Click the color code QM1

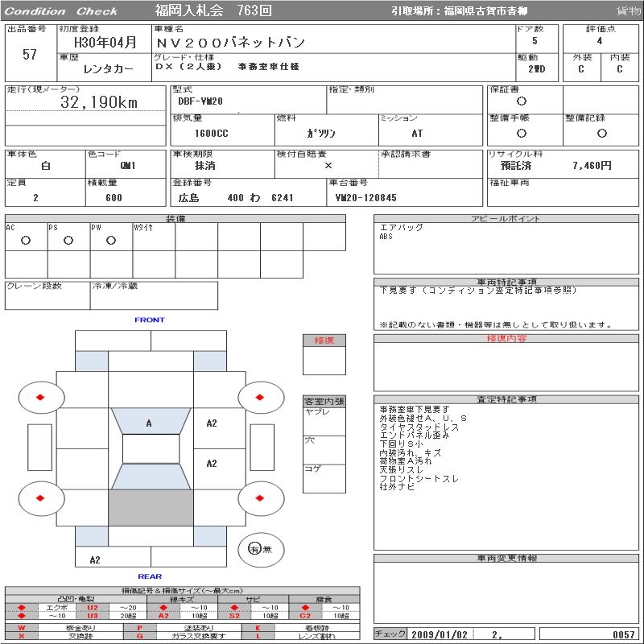point(128,166)
